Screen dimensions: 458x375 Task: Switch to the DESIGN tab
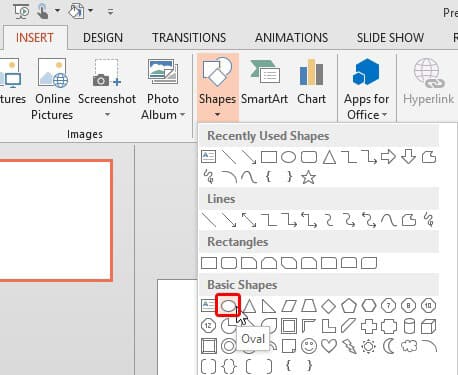(103, 38)
